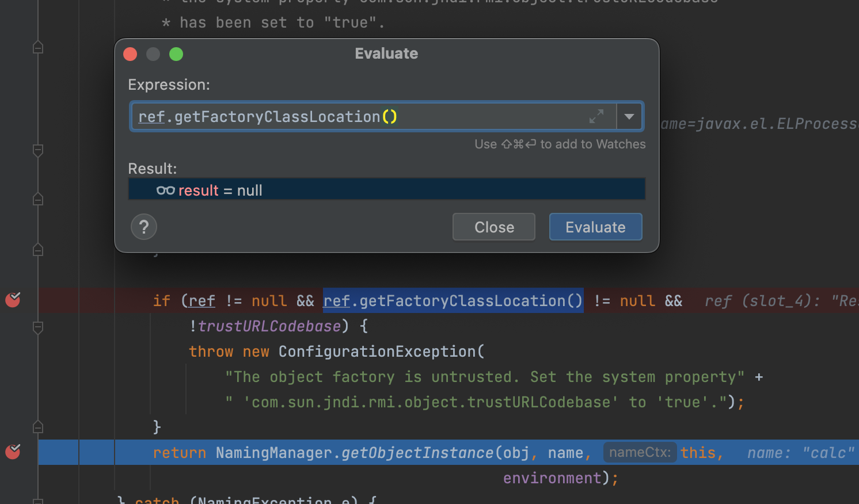Click fold marker beside the closing brace line
This screenshot has width=859, height=504.
tap(38, 427)
